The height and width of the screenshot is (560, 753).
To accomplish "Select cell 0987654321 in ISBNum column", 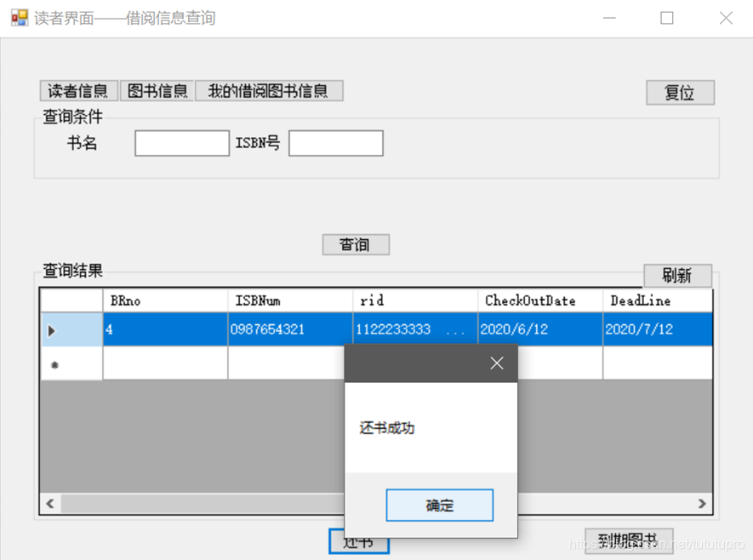I will pos(290,329).
